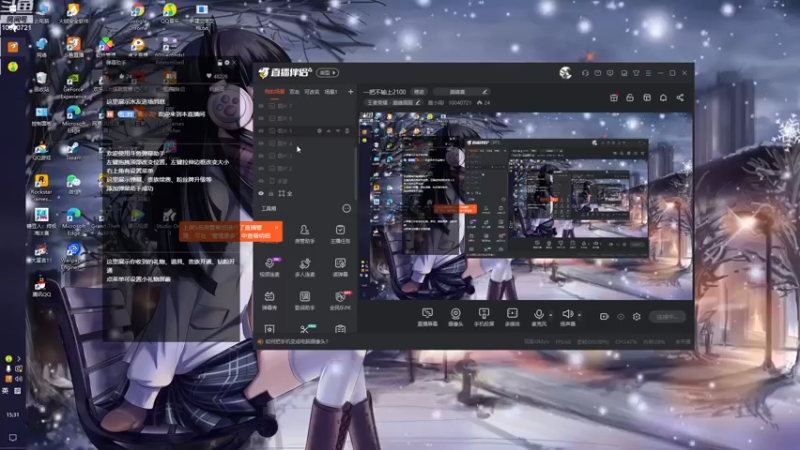
Task: Toggle visibility eye of 图片 4 source
Action: (261, 143)
